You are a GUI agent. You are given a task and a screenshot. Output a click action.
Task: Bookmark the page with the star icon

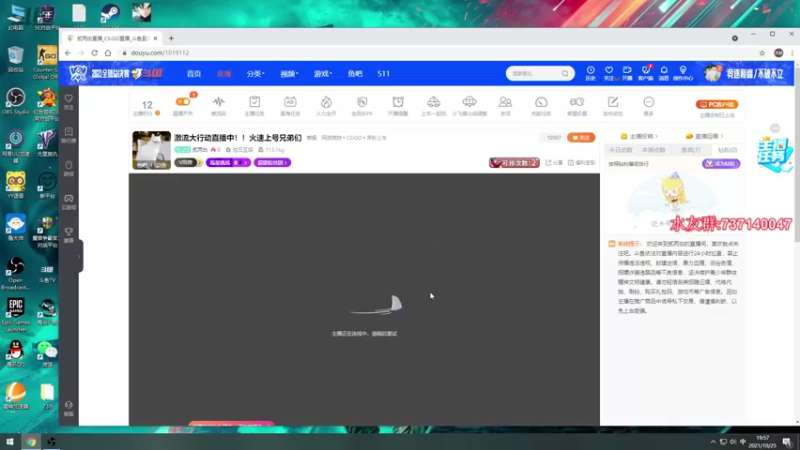click(762, 53)
